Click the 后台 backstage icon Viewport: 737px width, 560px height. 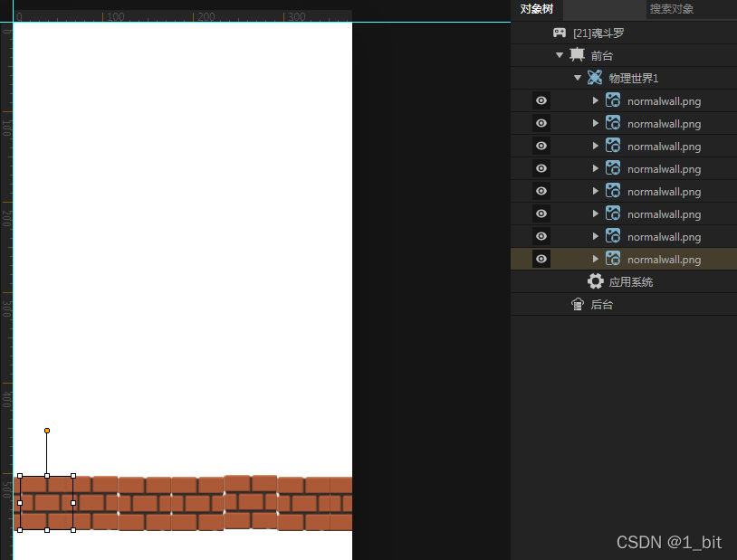(x=578, y=304)
